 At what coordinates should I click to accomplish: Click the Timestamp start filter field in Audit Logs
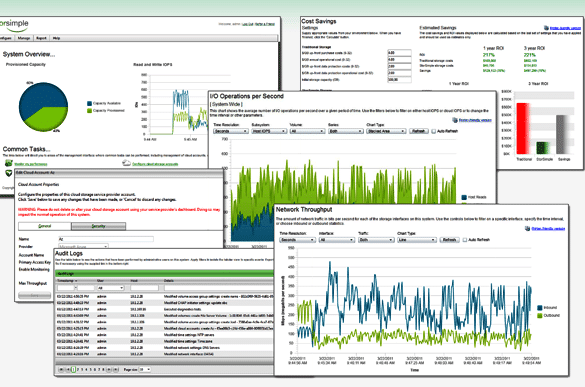(66, 288)
